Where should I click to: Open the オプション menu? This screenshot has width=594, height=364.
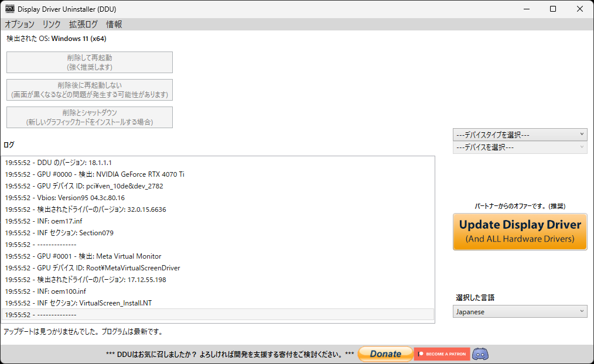[x=19, y=24]
